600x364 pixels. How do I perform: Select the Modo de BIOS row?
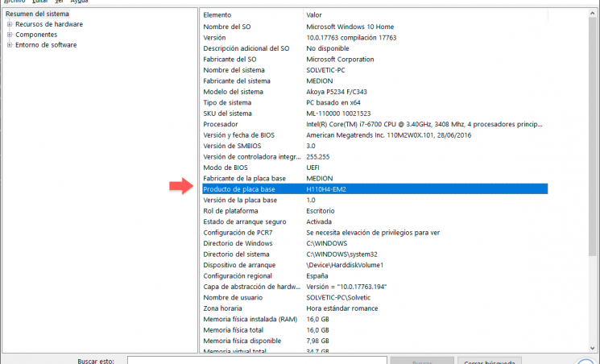[x=375, y=168]
